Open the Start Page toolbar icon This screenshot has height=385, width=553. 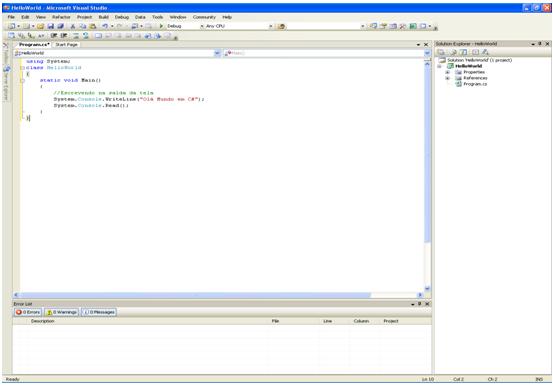tap(413, 26)
